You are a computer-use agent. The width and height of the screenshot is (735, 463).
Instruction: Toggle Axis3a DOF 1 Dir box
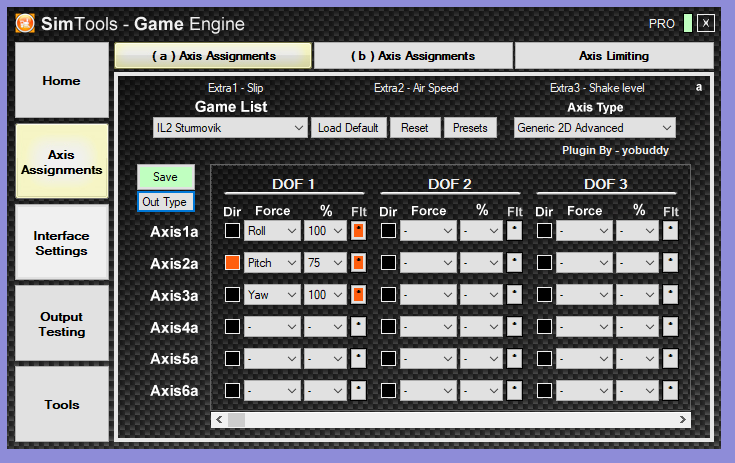pyautogui.click(x=232, y=294)
